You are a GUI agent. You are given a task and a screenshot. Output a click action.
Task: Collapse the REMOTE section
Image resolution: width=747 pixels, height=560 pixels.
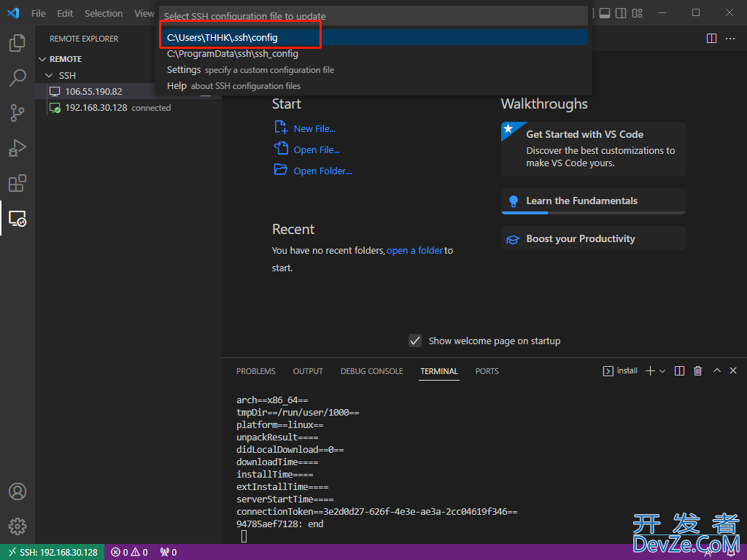(42, 59)
